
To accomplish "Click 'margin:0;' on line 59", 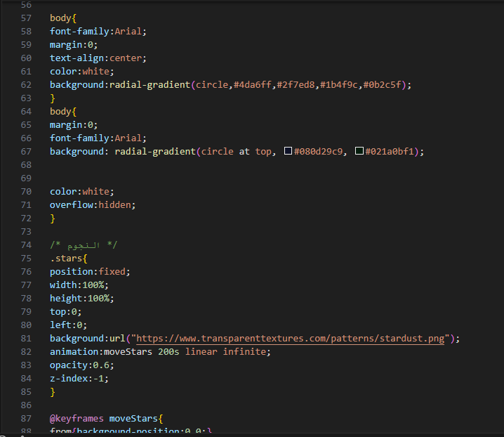I will tap(74, 45).
